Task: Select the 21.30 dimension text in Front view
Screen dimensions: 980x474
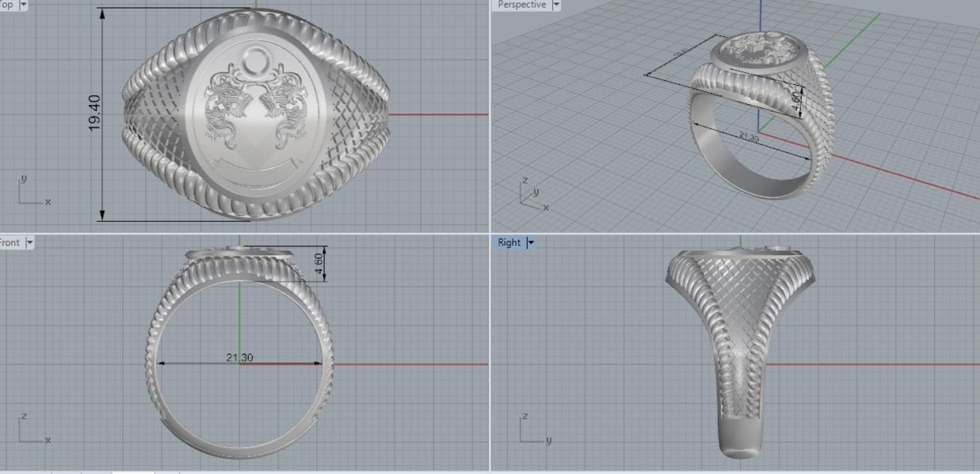Action: point(239,358)
